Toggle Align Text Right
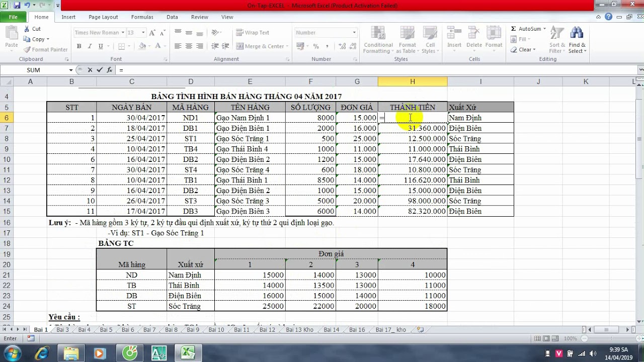644x362 pixels. 200,46
